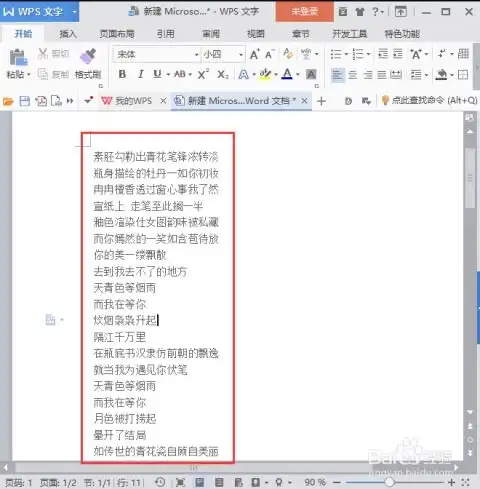Add a new document tab with plus
This screenshot has width=480, height=489.
coord(321,101)
